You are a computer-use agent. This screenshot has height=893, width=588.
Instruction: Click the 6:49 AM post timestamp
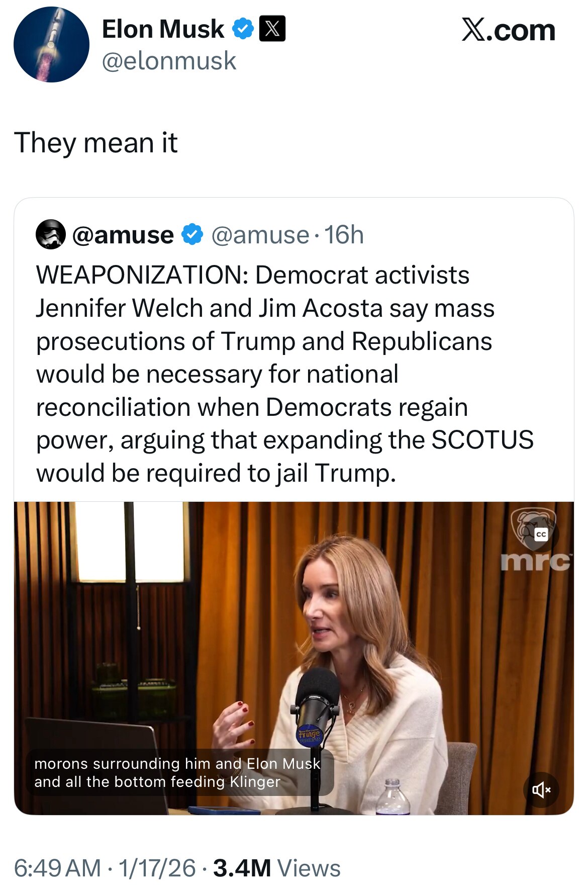coord(57,868)
